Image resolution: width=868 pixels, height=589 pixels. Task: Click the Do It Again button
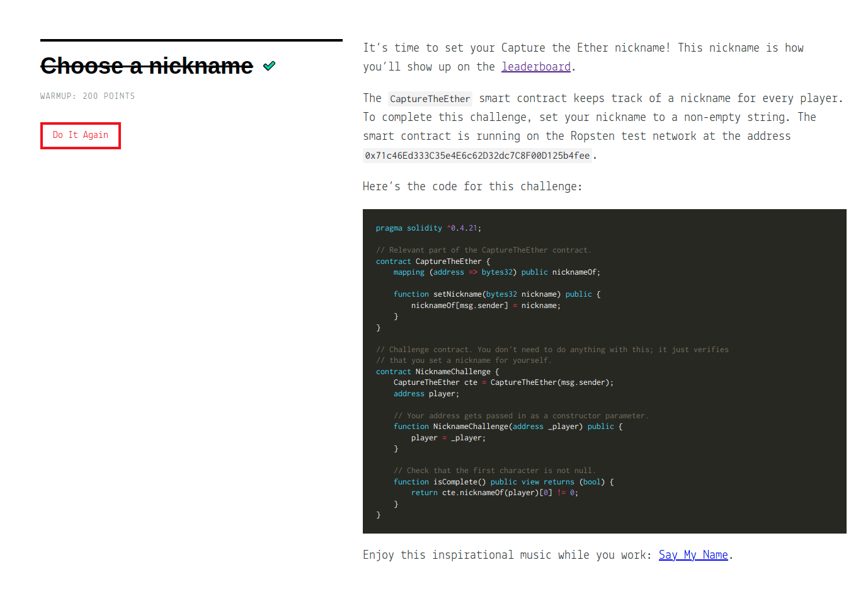point(81,135)
